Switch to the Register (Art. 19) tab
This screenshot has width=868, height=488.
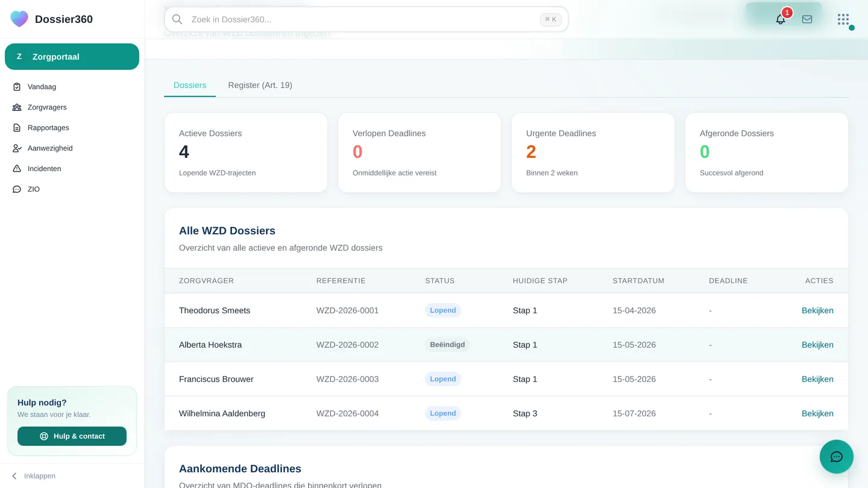(260, 85)
